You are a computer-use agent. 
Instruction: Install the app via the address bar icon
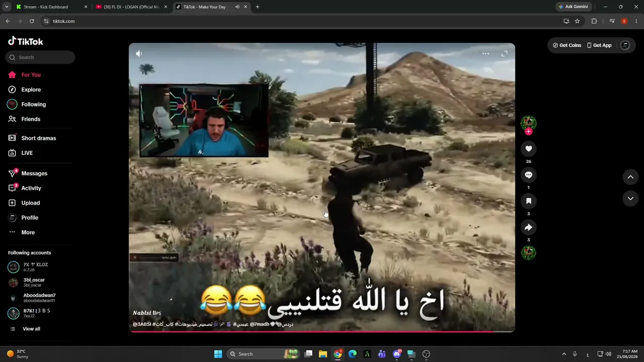pyautogui.click(x=567, y=21)
